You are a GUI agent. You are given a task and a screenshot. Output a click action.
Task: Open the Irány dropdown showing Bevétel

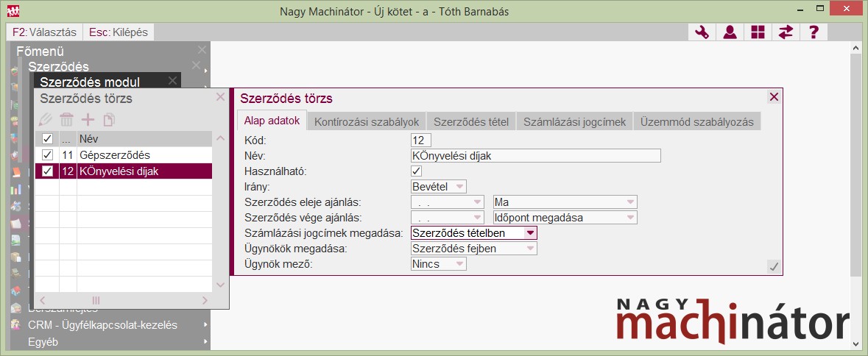(438, 187)
